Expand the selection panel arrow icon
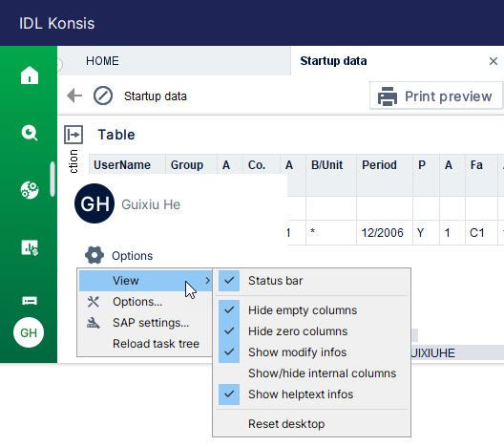The width and height of the screenshot is (504, 447). click(73, 135)
